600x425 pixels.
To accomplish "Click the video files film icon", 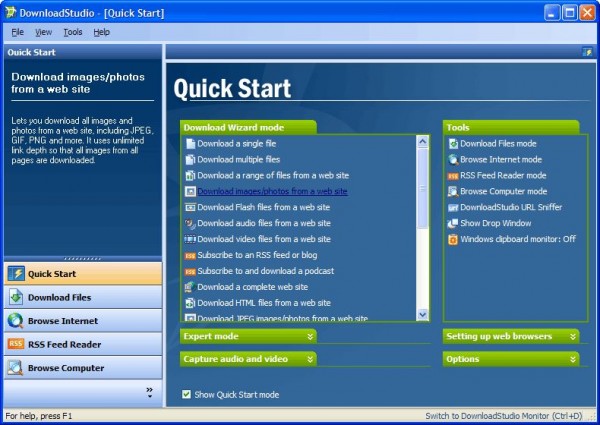I will [190, 239].
